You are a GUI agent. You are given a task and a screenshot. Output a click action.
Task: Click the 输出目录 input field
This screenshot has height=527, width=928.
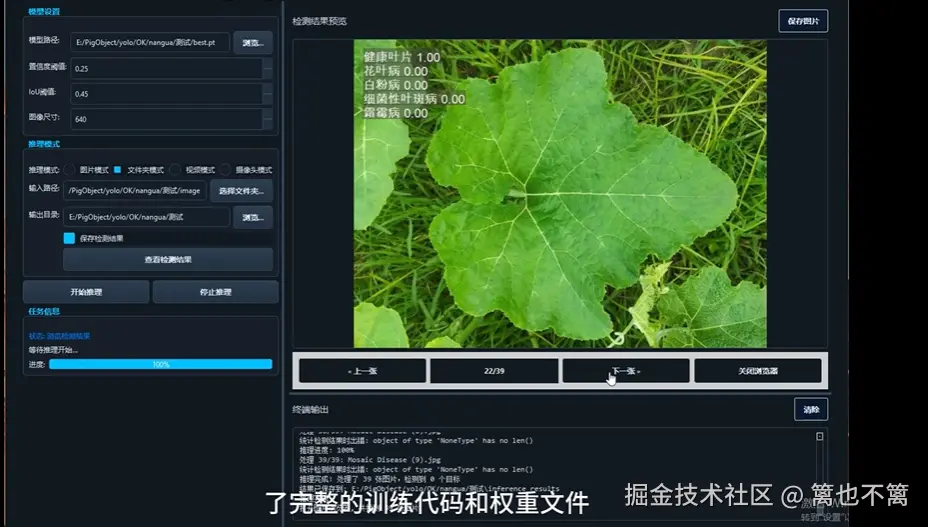(x=147, y=217)
